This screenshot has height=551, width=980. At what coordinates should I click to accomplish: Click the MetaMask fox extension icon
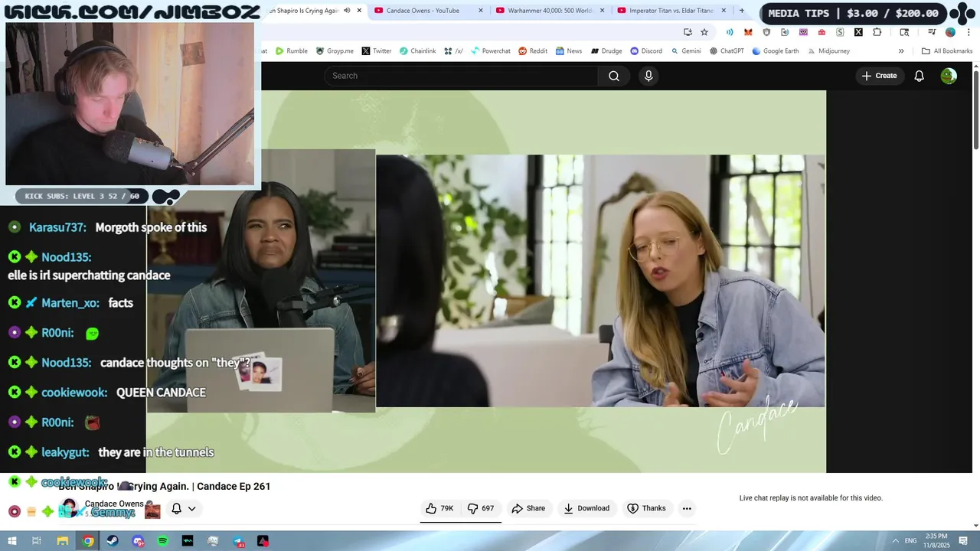[x=748, y=32]
